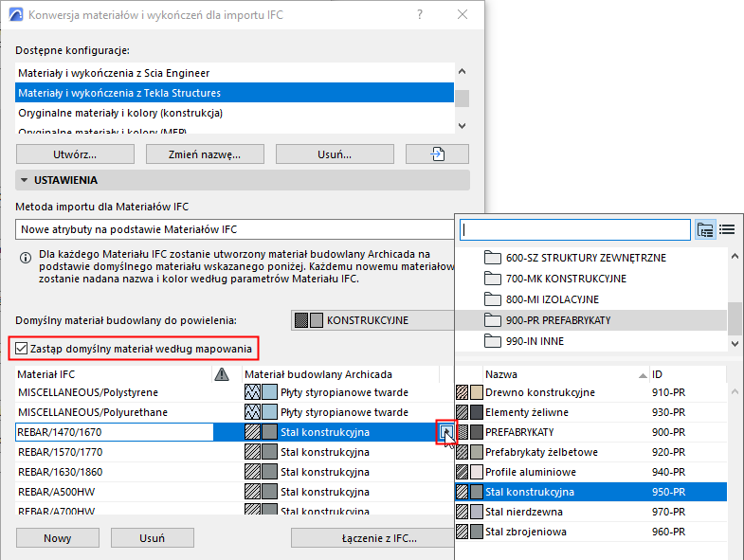Click the Łączenie z IFC... button
The image size is (744, 560).
[372, 537]
